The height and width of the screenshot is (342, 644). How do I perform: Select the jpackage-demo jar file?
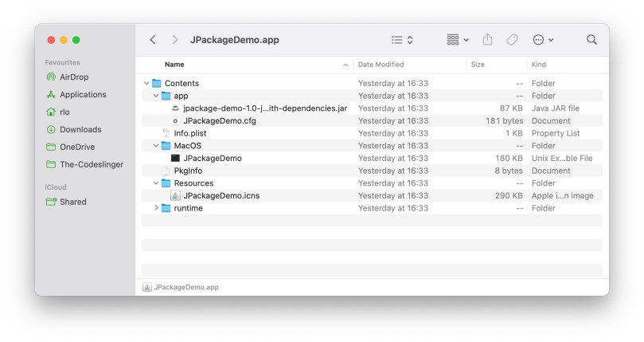pyautogui.click(x=264, y=108)
